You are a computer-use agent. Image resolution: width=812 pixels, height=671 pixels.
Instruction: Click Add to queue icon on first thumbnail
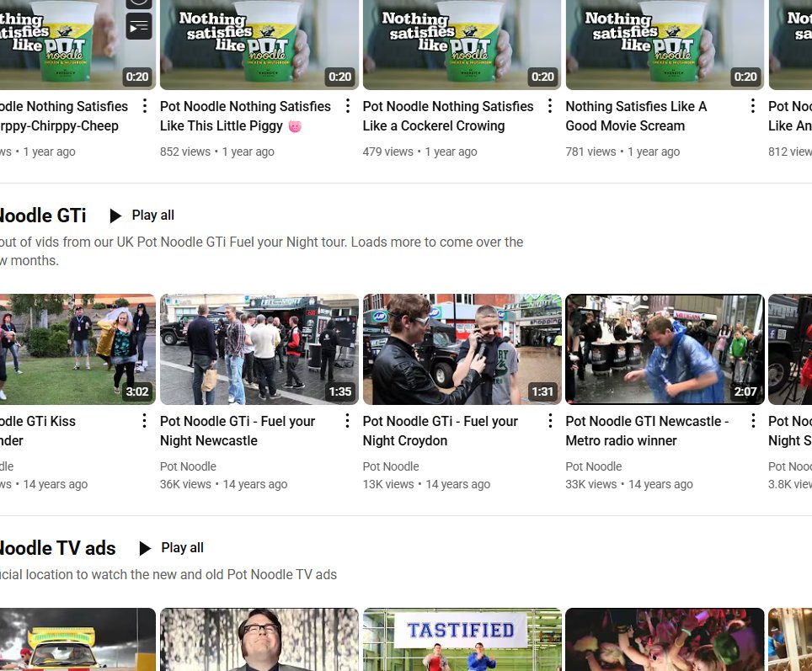[139, 26]
